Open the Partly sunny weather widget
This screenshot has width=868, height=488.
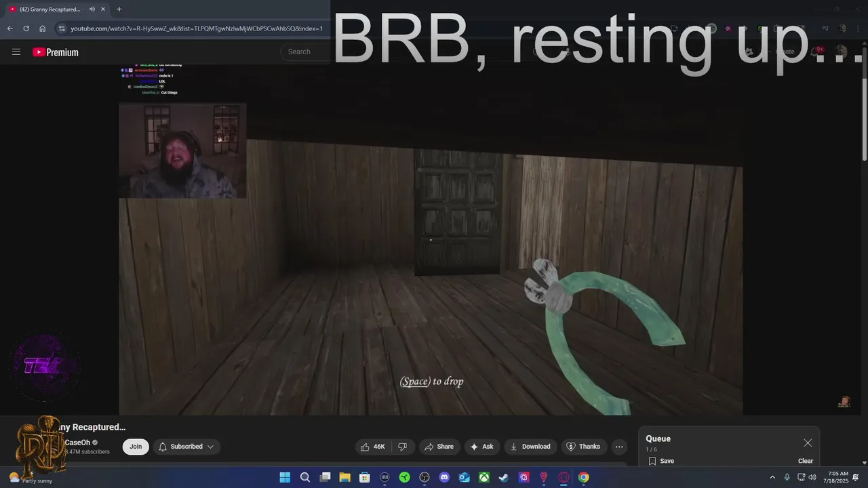pos(31,477)
